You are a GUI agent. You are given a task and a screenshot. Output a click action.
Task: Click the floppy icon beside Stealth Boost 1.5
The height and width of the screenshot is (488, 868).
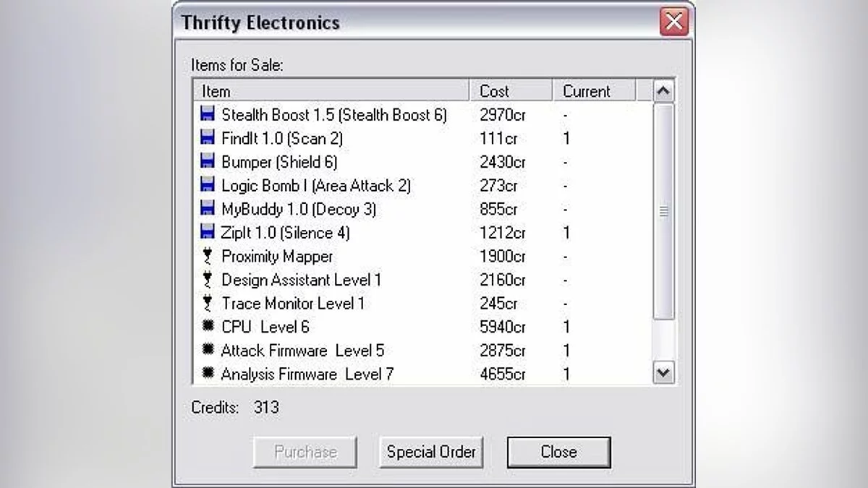click(208, 114)
